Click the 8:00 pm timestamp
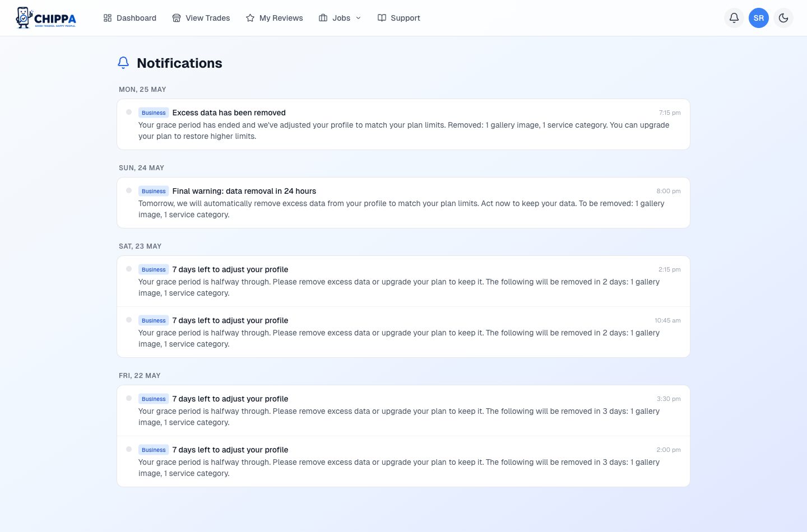Viewport: 807px width, 532px height. click(669, 191)
